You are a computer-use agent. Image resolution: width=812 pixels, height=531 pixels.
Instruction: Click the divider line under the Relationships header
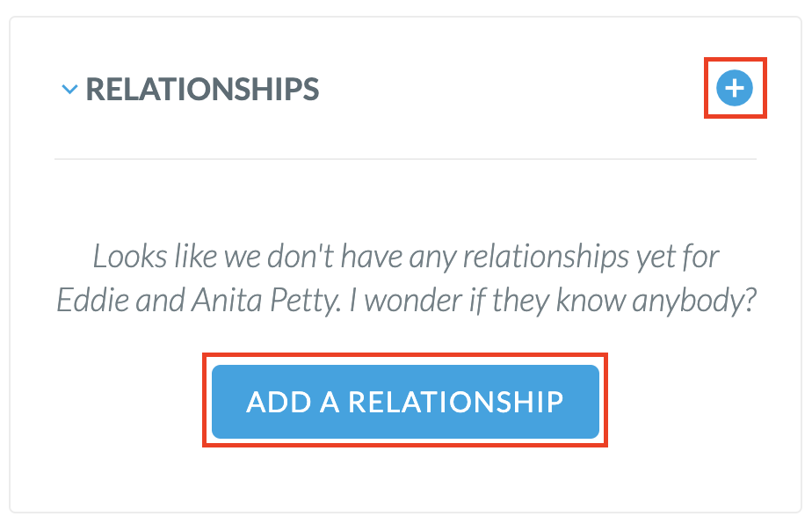(x=405, y=159)
